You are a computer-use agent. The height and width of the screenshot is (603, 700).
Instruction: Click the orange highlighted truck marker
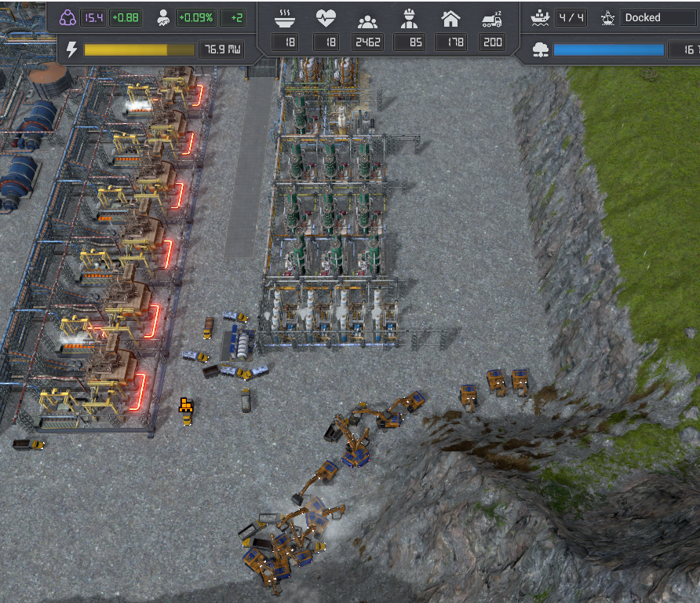(x=186, y=405)
